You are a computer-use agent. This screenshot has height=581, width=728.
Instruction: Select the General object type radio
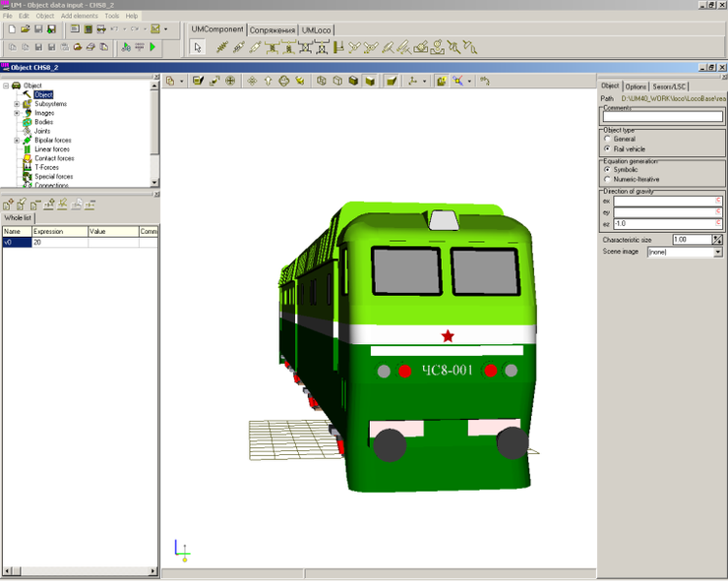pos(607,139)
